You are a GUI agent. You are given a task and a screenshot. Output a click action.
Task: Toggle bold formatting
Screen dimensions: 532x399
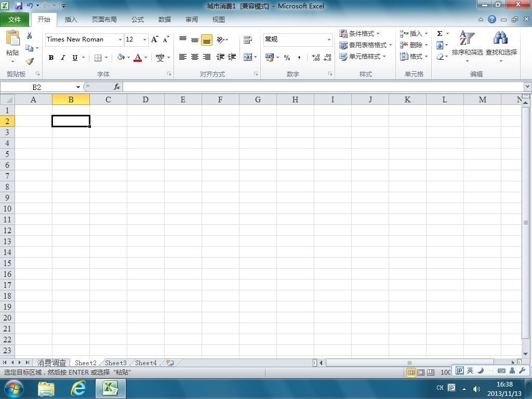[x=51, y=58]
